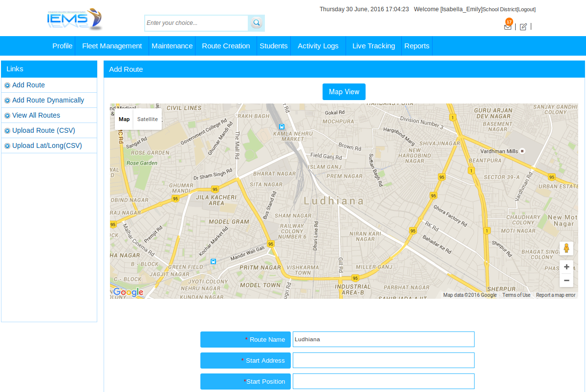This screenshot has height=392, width=586.
Task: Click the Links panel header
Action: click(49, 69)
